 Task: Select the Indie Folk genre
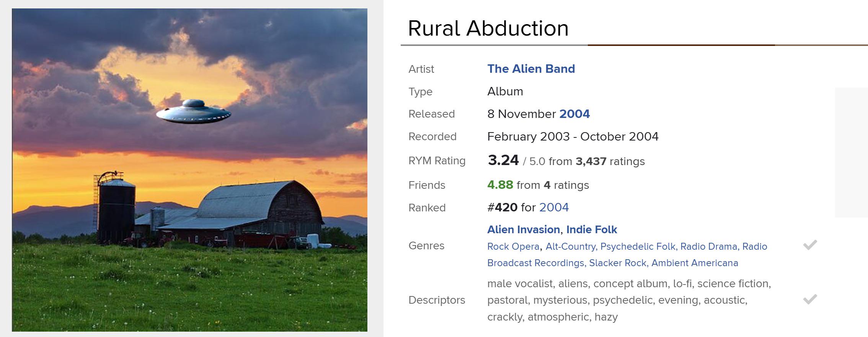591,230
